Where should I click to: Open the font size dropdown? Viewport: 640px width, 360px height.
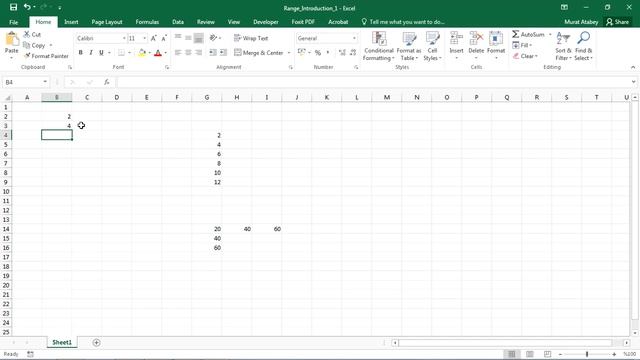pos(144,38)
